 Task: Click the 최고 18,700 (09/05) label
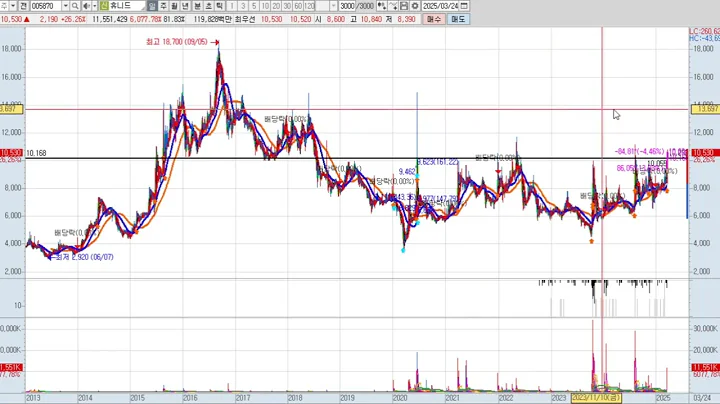(x=177, y=42)
